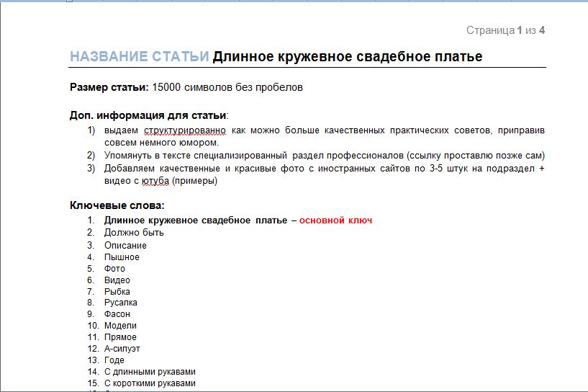
Task: Click keyword 'Пышное'
Action: coord(122,257)
